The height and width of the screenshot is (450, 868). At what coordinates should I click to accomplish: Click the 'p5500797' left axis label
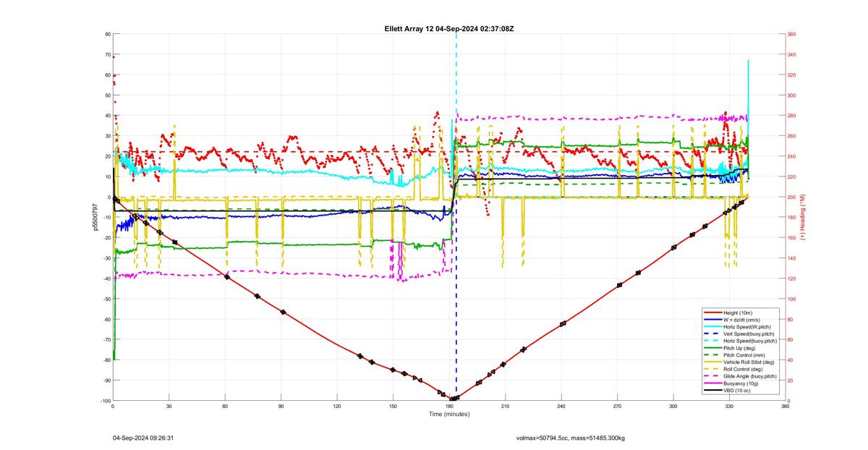(x=94, y=217)
